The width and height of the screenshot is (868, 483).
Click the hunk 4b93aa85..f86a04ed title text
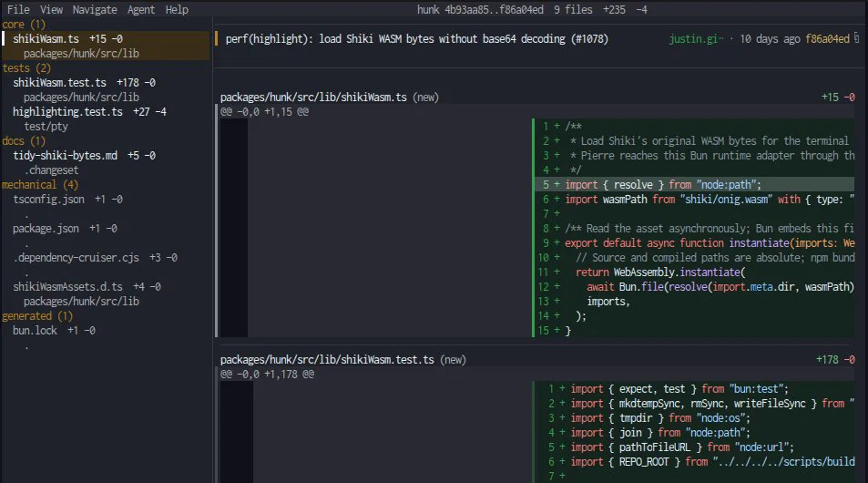pyautogui.click(x=480, y=9)
